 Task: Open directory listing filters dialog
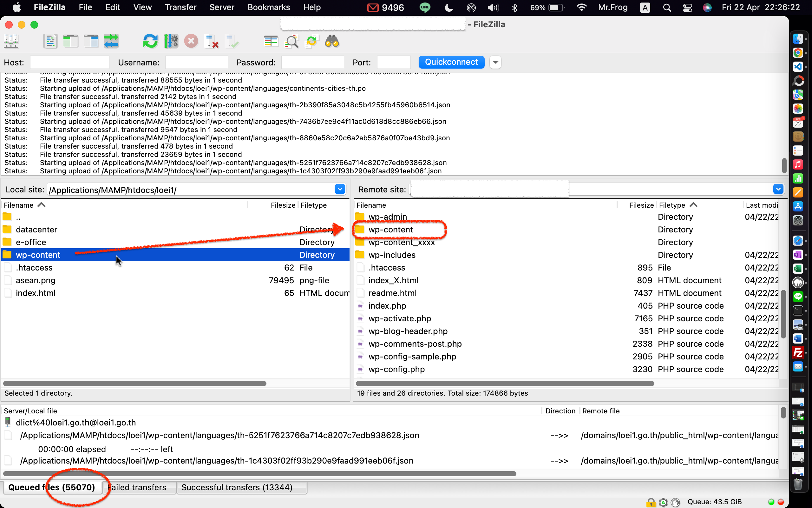(x=271, y=42)
